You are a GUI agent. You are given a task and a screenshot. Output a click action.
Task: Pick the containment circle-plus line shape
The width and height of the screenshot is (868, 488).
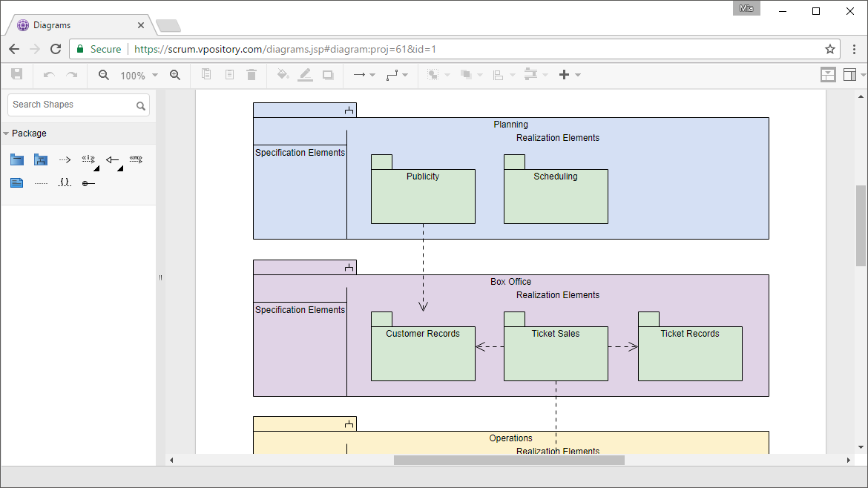[x=88, y=183]
